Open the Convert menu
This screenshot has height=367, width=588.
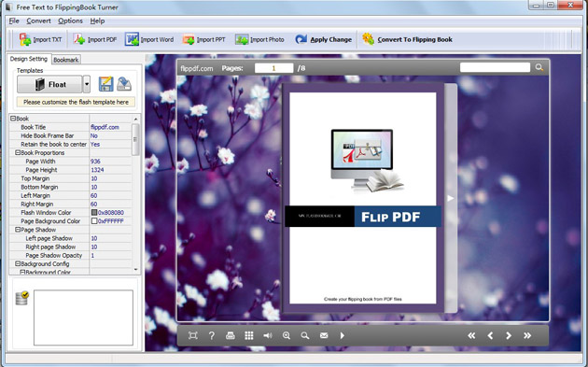tap(38, 21)
